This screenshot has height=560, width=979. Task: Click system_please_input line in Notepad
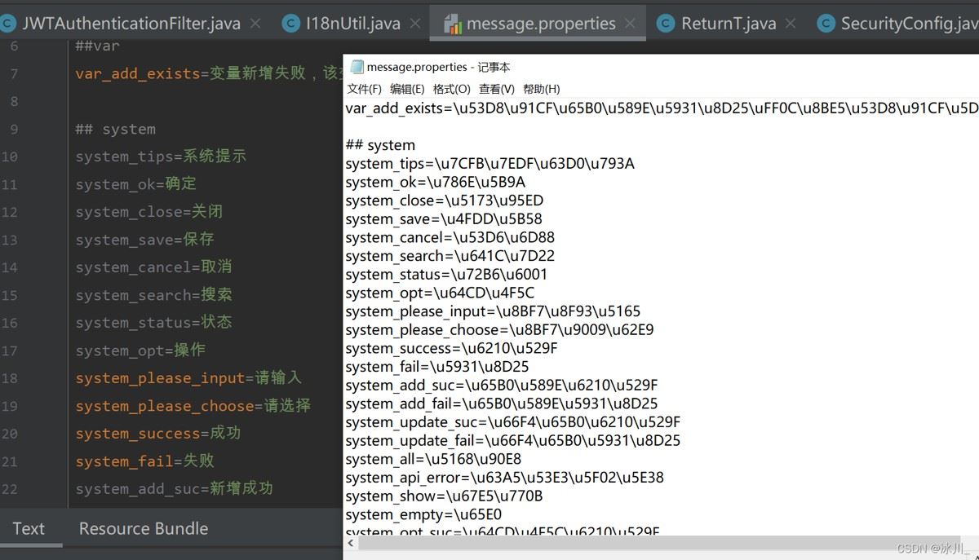(493, 311)
